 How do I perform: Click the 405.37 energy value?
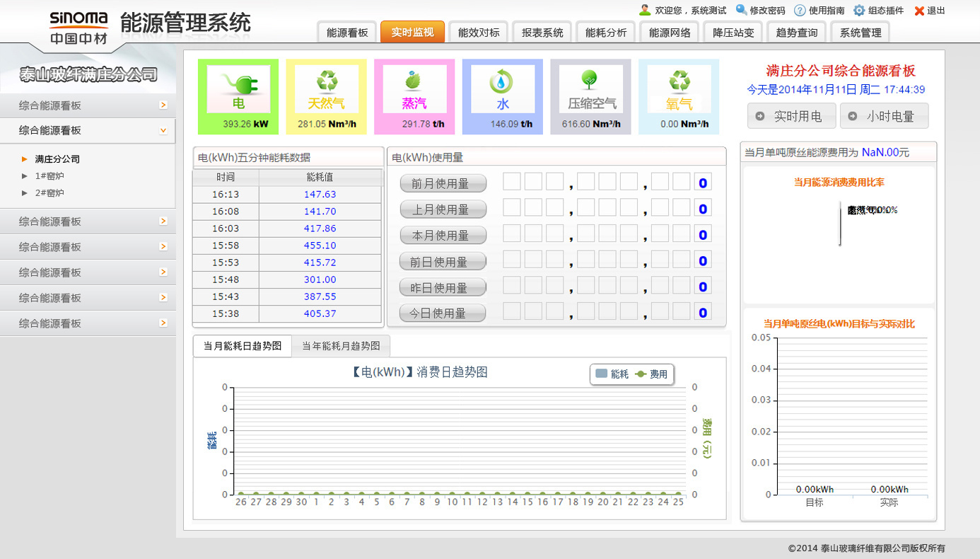pos(320,313)
